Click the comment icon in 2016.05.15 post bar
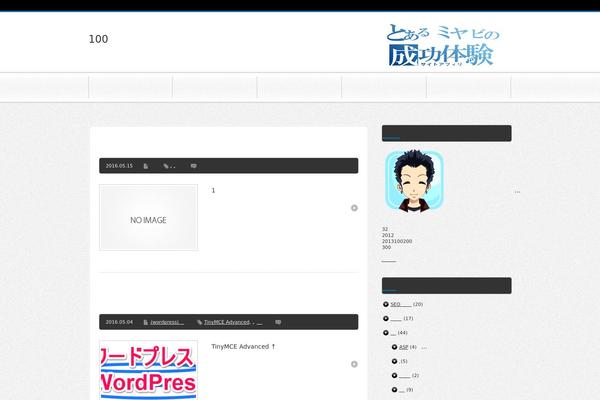This screenshot has width=600, height=400. pos(194,166)
